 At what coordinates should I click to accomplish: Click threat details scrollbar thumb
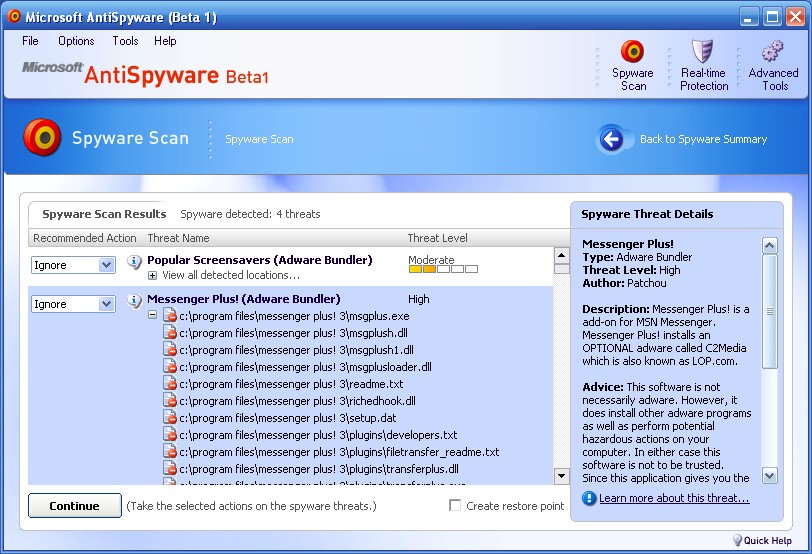click(770, 311)
